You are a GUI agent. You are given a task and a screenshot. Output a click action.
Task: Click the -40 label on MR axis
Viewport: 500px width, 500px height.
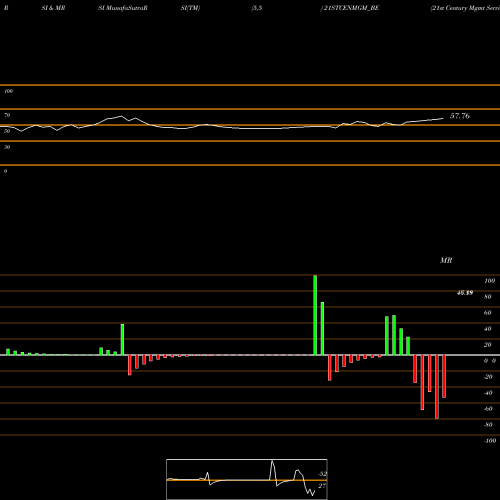(488, 393)
